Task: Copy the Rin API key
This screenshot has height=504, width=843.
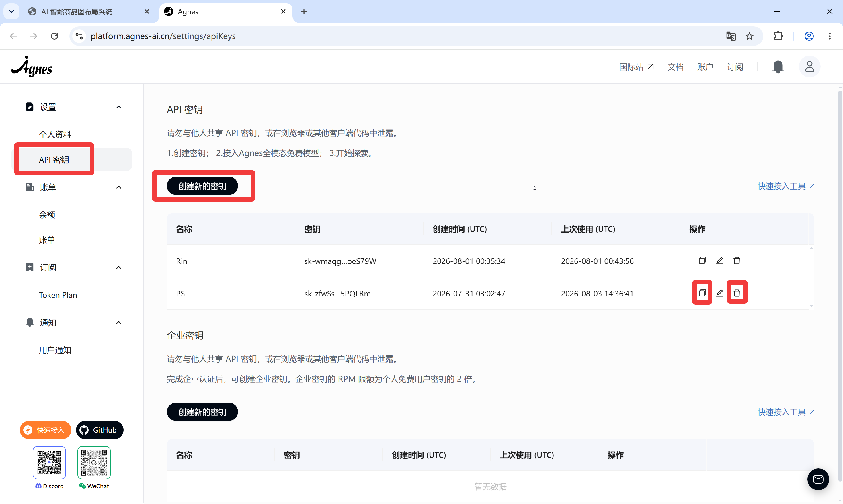Action: 702,261
